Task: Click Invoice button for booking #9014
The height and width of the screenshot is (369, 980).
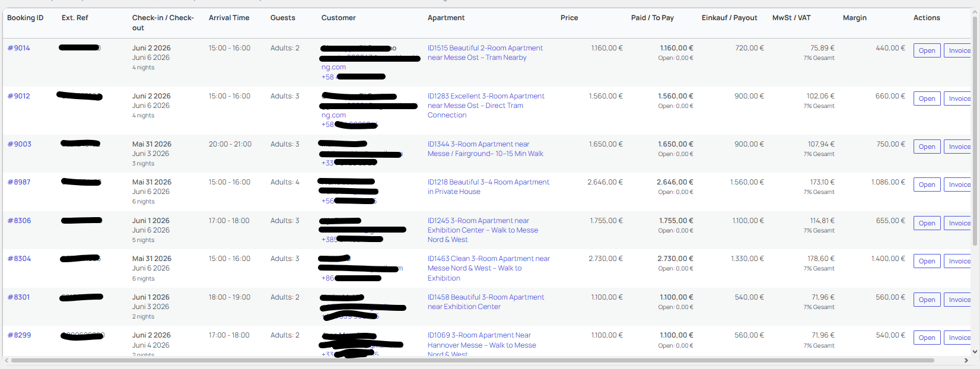Action: click(958, 50)
